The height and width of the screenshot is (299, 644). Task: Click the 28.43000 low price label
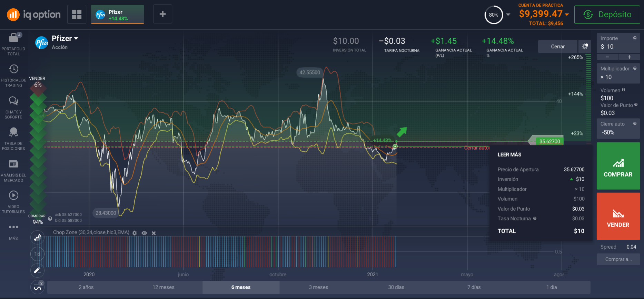pyautogui.click(x=106, y=213)
